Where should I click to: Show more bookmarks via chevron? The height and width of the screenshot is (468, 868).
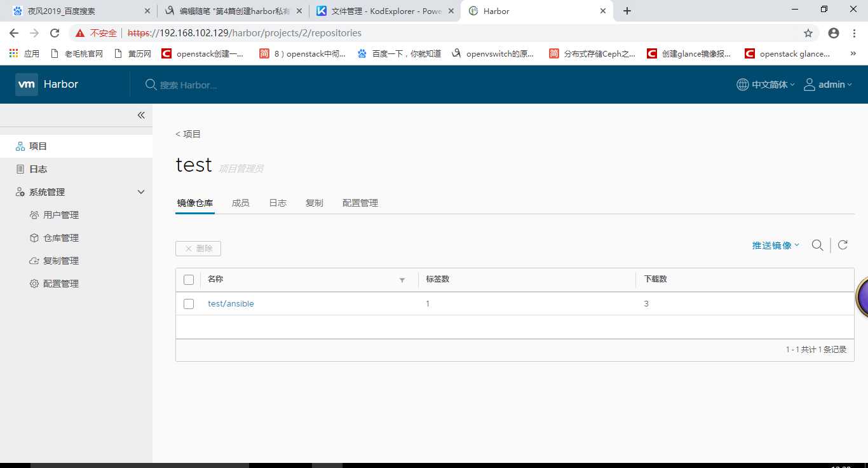tap(853, 54)
